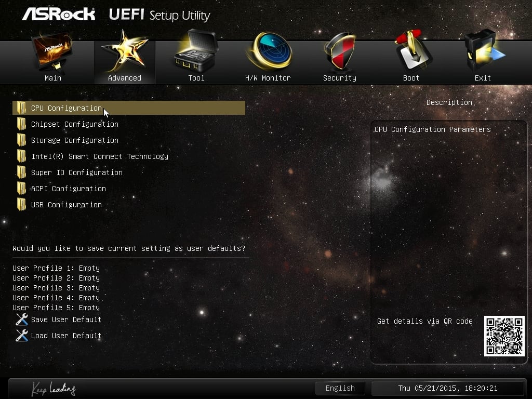
Task: Switch to the H/W Monitor tab label
Action: pos(268,78)
